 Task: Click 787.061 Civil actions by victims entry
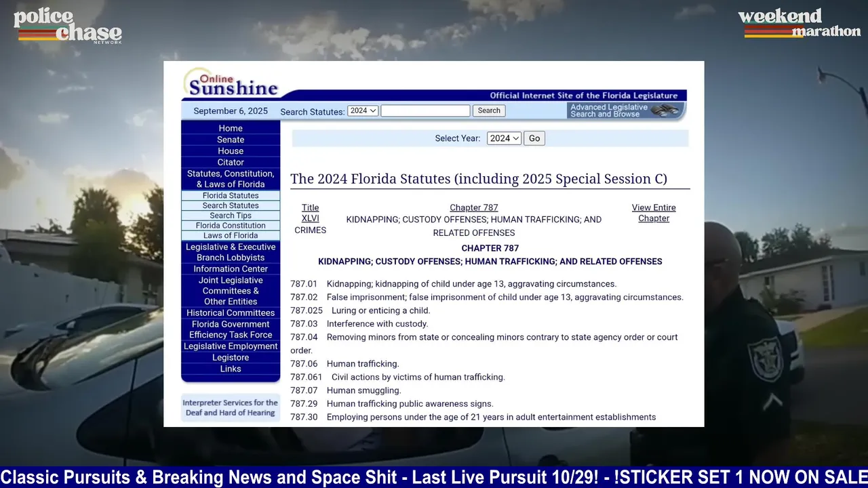(x=397, y=377)
